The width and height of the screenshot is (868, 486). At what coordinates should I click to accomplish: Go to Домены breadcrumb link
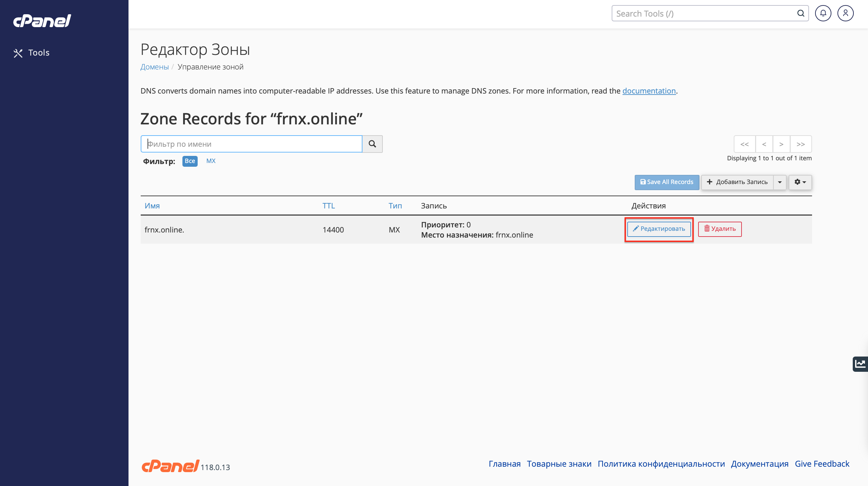tap(155, 67)
